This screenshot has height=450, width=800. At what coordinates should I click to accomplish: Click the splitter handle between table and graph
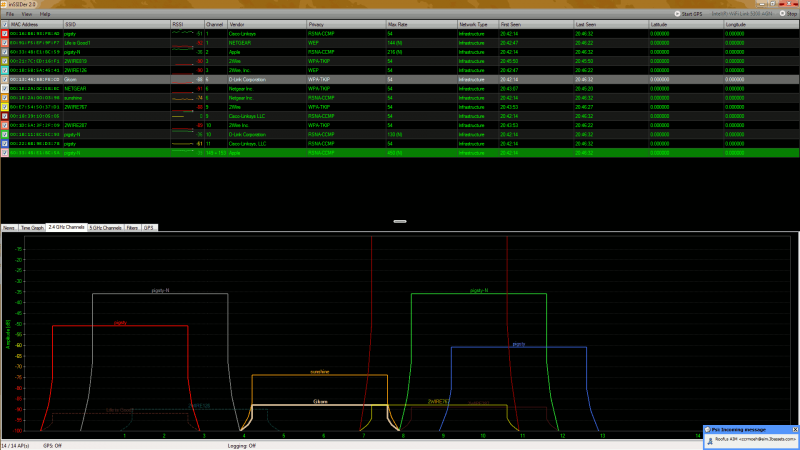coord(399,220)
